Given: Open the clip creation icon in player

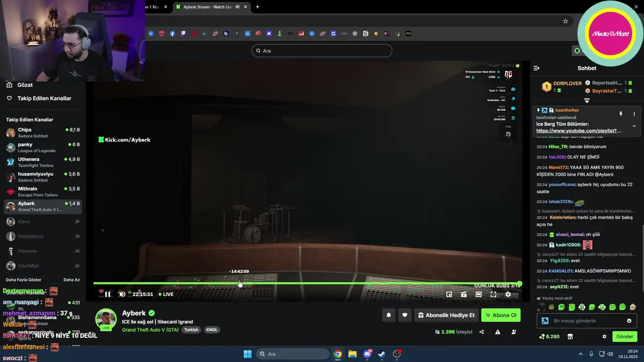Looking at the screenshot, I should pos(464,295).
